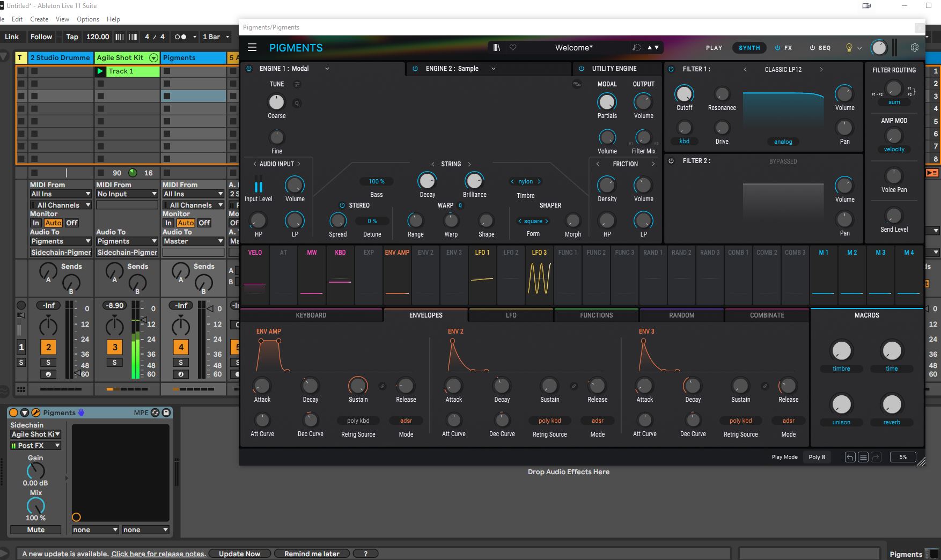The image size is (941, 560).
Task: Open Audio To Master dropdown
Action: [193, 241]
